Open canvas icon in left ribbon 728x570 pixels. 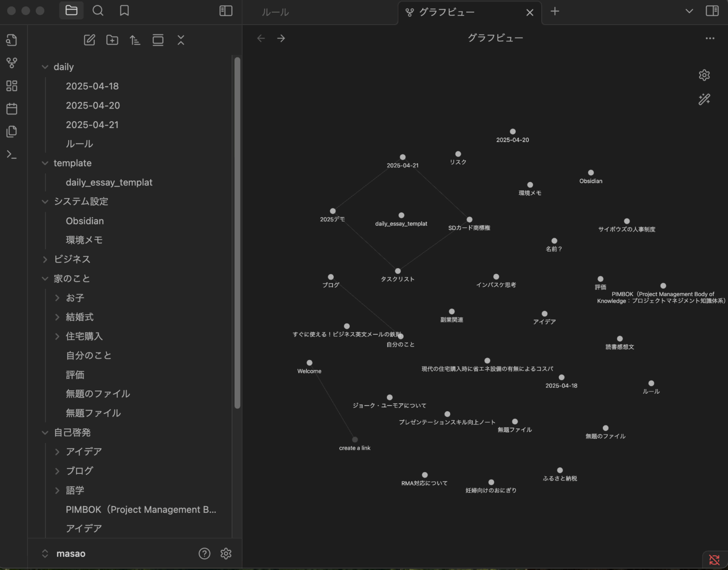tap(12, 86)
